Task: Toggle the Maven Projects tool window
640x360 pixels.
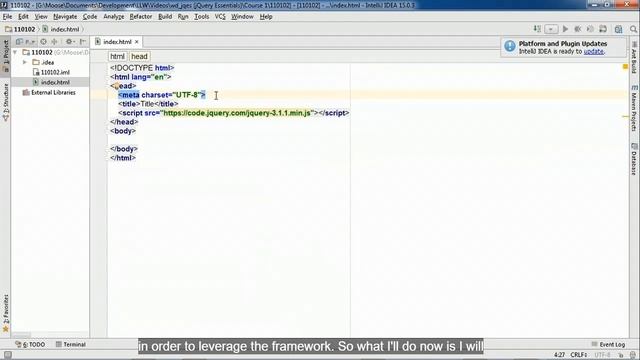Action: point(634,108)
